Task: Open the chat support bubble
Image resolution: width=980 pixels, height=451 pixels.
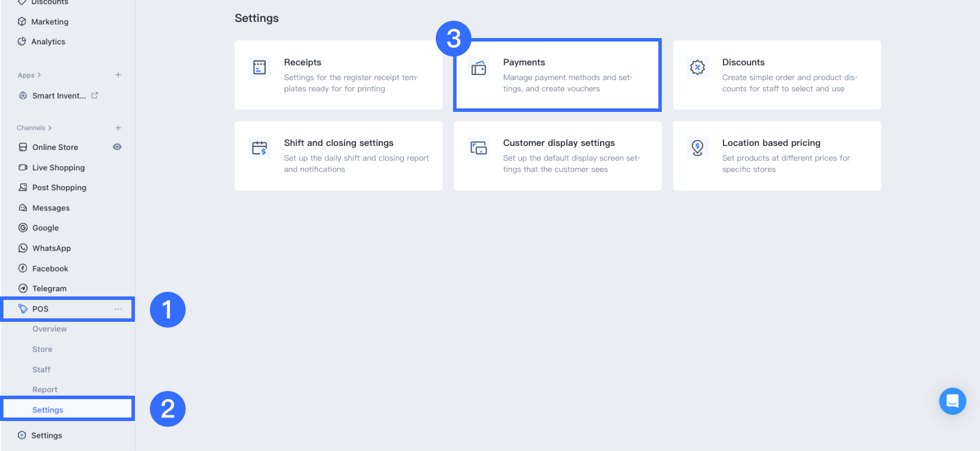Action: (x=952, y=401)
